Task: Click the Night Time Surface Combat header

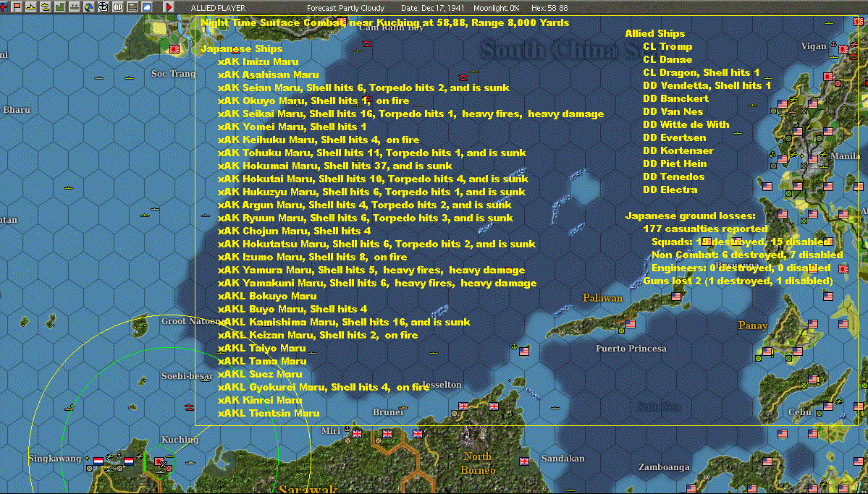Action: point(384,22)
